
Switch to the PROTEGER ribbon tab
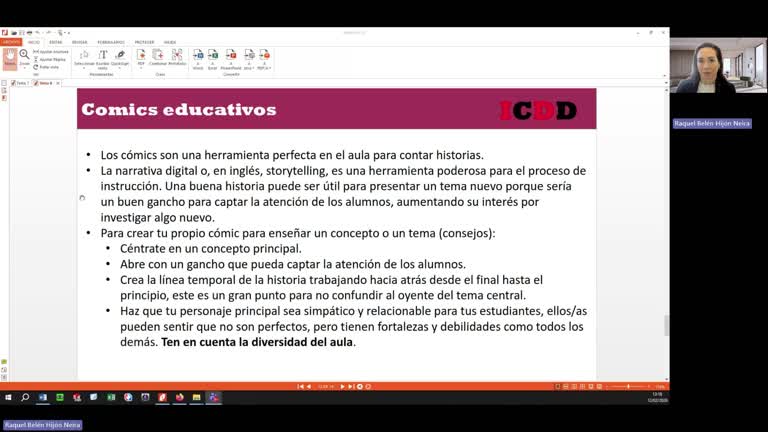coord(144,42)
